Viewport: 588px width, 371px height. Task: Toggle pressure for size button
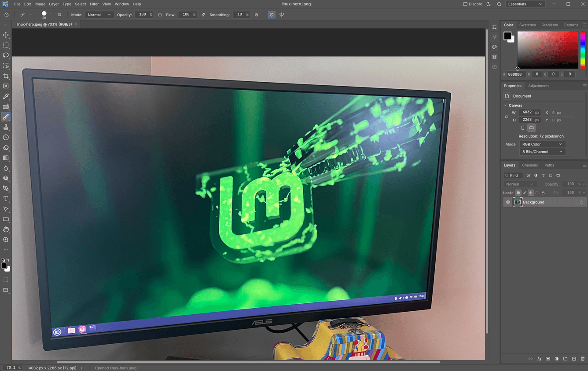(272, 15)
